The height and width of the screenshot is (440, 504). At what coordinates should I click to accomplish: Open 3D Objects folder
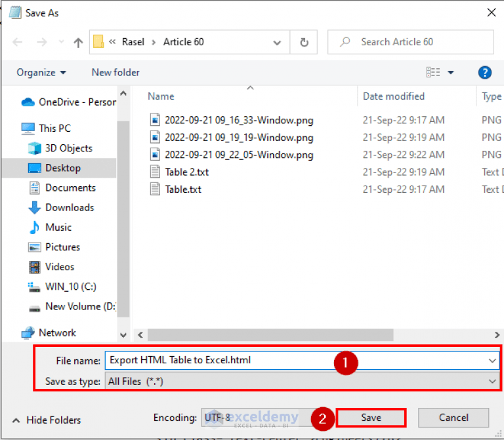tap(60, 148)
